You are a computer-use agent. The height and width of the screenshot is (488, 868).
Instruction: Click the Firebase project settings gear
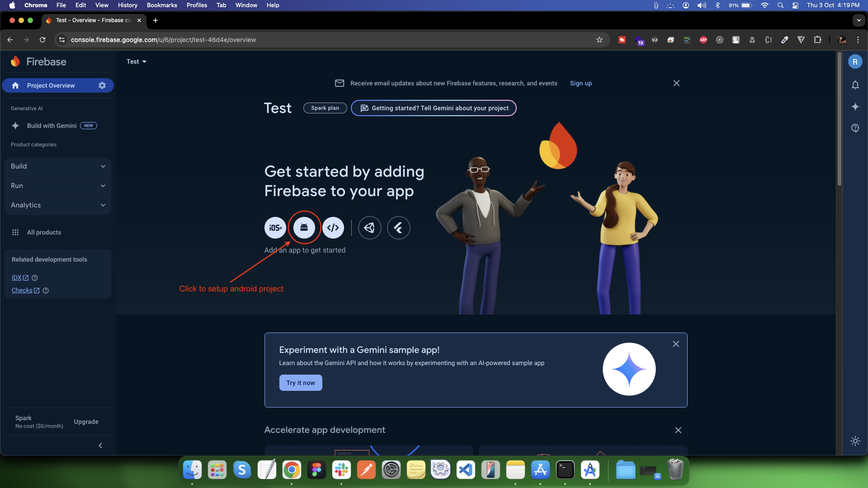click(x=103, y=85)
